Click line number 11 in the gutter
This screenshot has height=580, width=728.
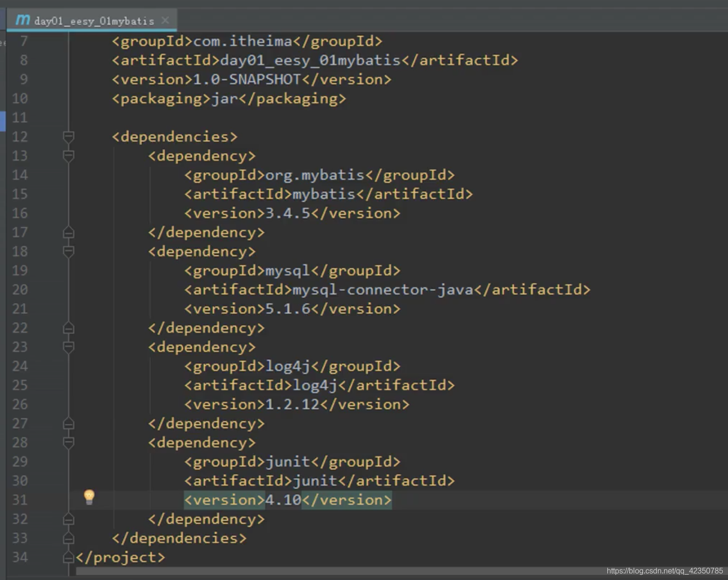pos(20,118)
